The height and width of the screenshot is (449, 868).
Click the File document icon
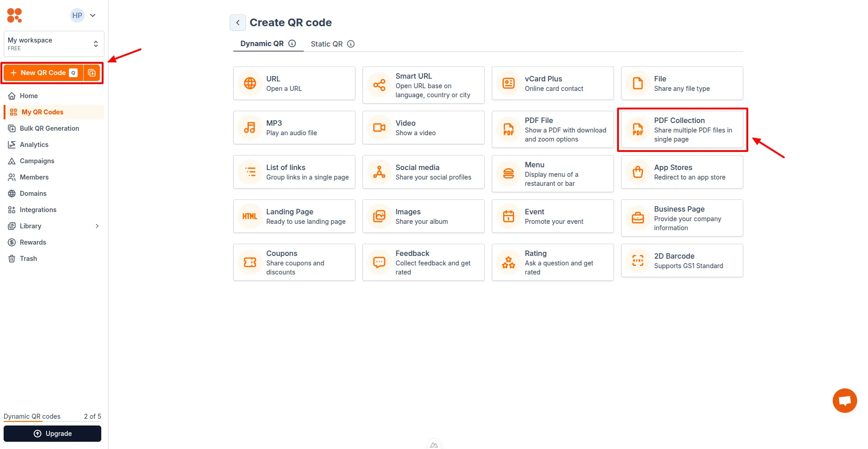[638, 83]
